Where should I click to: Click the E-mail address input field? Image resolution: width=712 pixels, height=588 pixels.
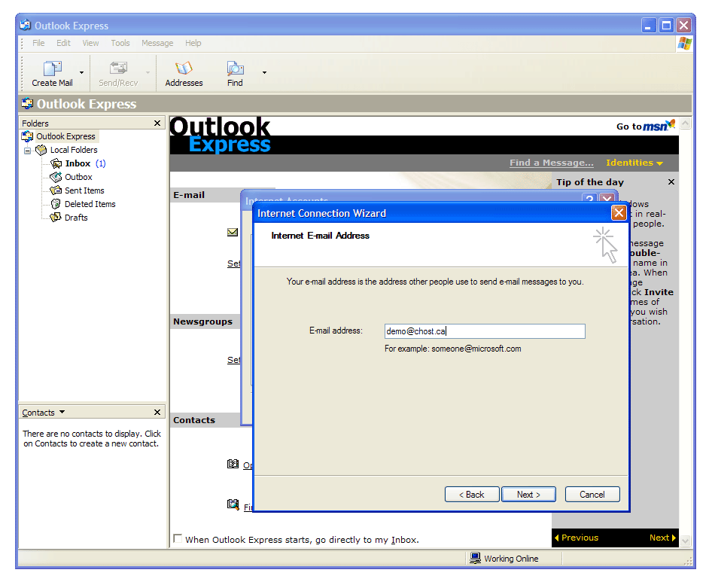tap(485, 331)
